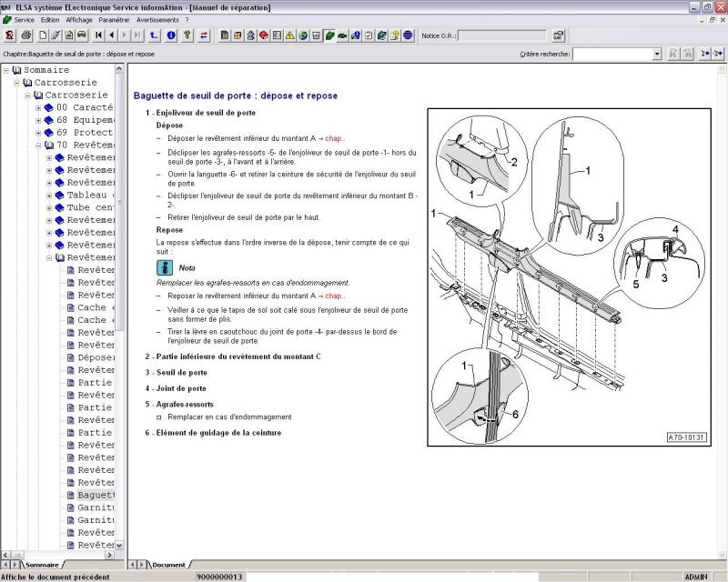This screenshot has width=728, height=582.
Task: Follow the 'chap.' link in Dépose section
Action: click(x=335, y=138)
